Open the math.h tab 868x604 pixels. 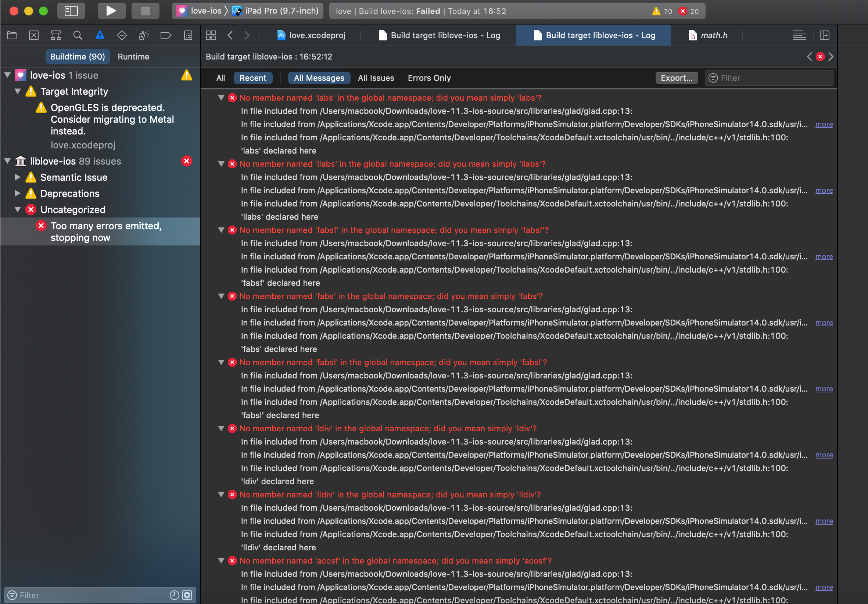pos(708,36)
